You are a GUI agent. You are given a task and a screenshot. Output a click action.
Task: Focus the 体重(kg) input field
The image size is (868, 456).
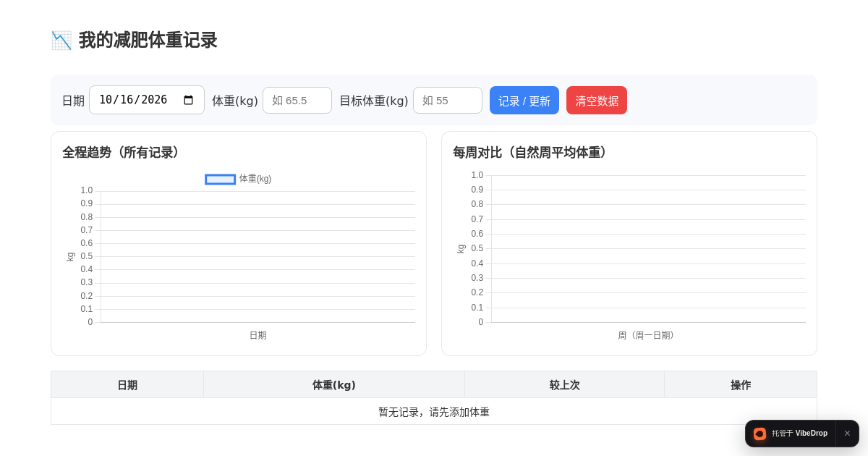click(297, 101)
